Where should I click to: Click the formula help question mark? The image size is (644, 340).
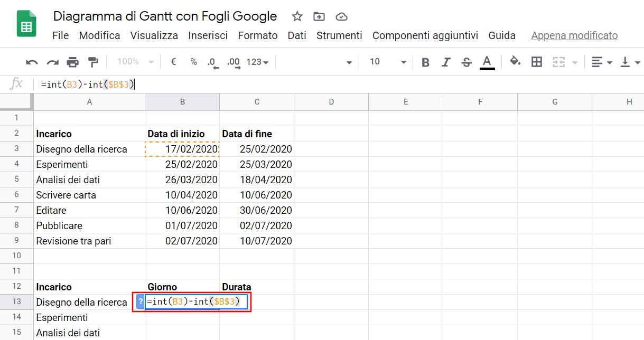[x=141, y=302]
